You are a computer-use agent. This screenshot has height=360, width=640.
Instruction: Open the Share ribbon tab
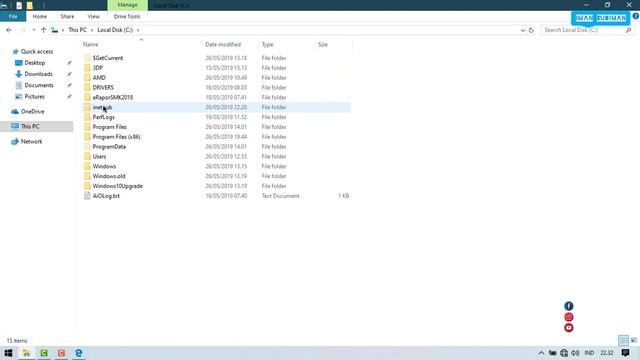[x=67, y=16]
